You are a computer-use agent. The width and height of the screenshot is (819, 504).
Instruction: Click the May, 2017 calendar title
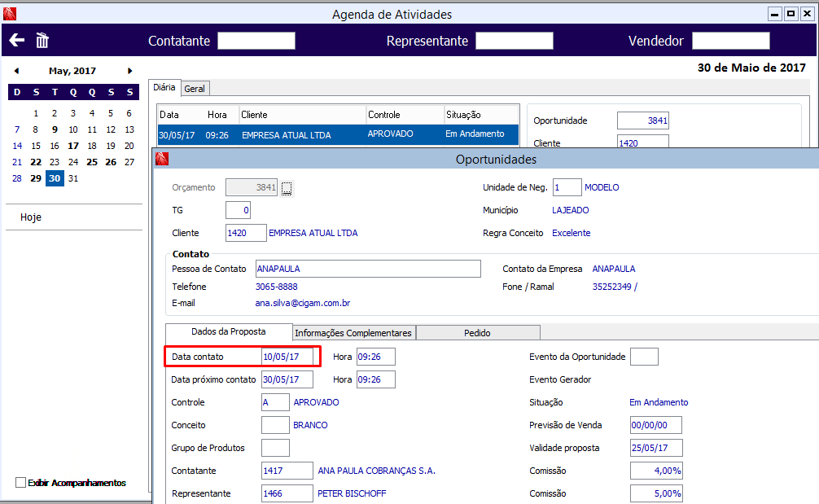[72, 71]
